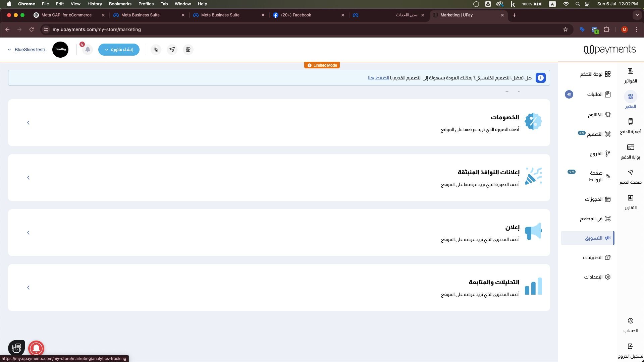Viewport: 644px width, 362px height.
Task: Click the اضغط هنا link in banner
Action: coord(378,78)
